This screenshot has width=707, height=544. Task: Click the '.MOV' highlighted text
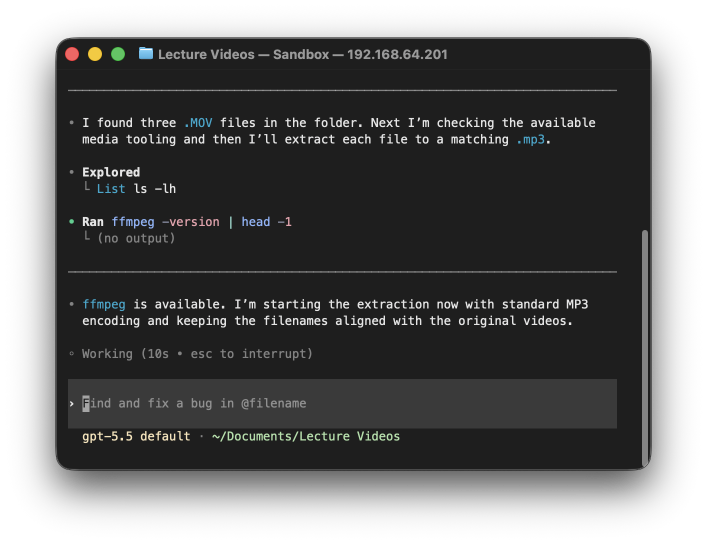[x=198, y=123]
